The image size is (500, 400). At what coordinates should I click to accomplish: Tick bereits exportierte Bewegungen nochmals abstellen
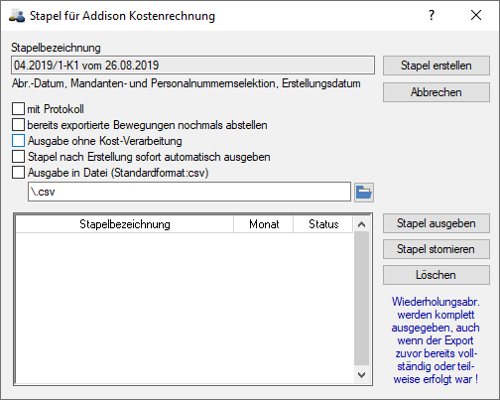(x=18, y=125)
